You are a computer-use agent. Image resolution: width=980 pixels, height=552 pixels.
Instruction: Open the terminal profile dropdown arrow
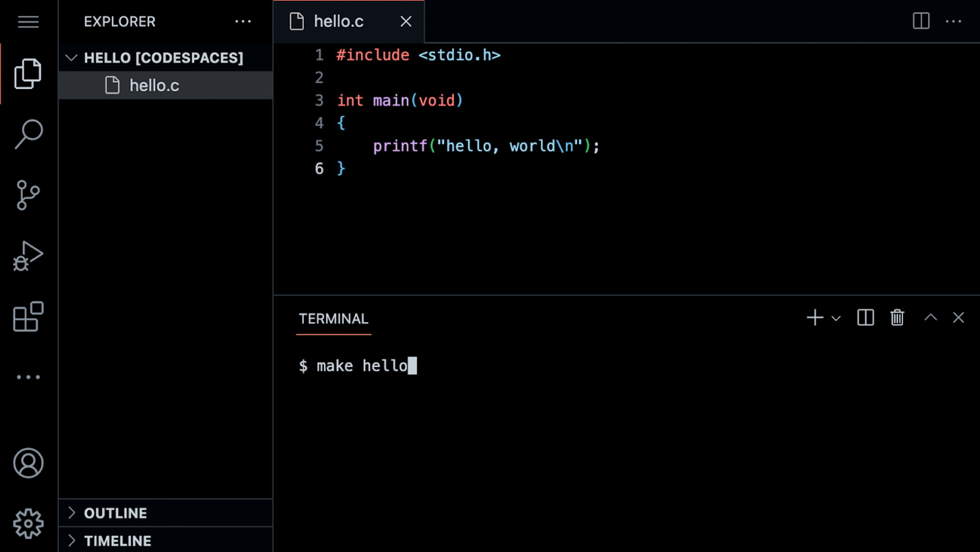coord(836,318)
